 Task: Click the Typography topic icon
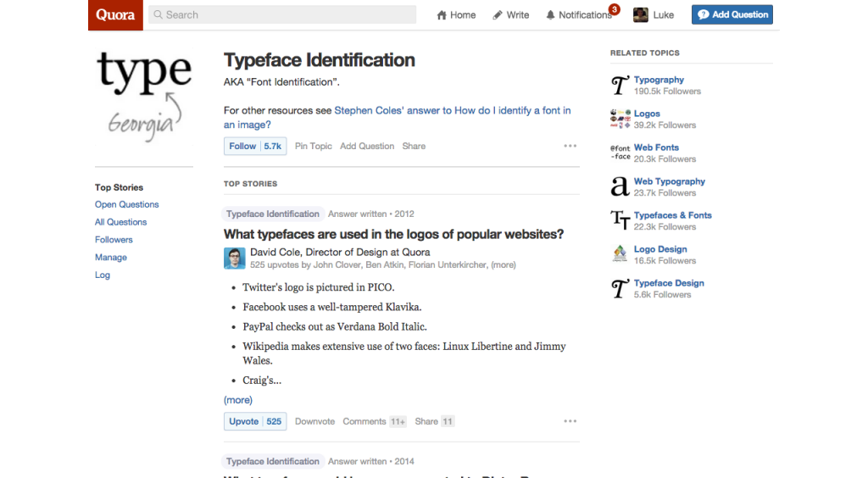click(x=620, y=86)
